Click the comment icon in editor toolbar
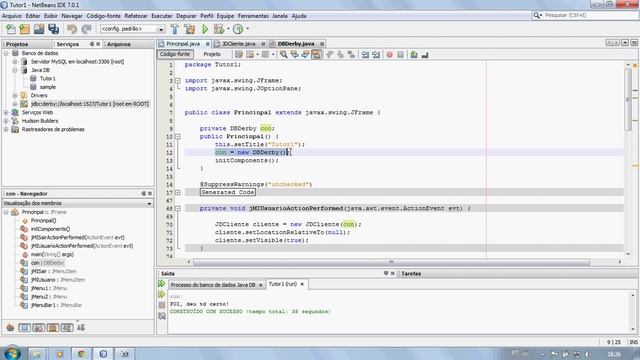The image size is (640, 360). 413,55
